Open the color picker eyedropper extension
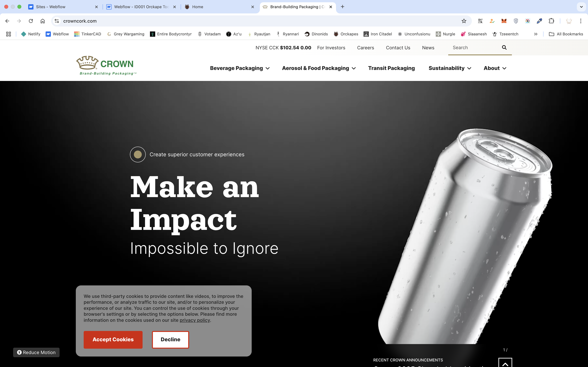 click(539, 21)
